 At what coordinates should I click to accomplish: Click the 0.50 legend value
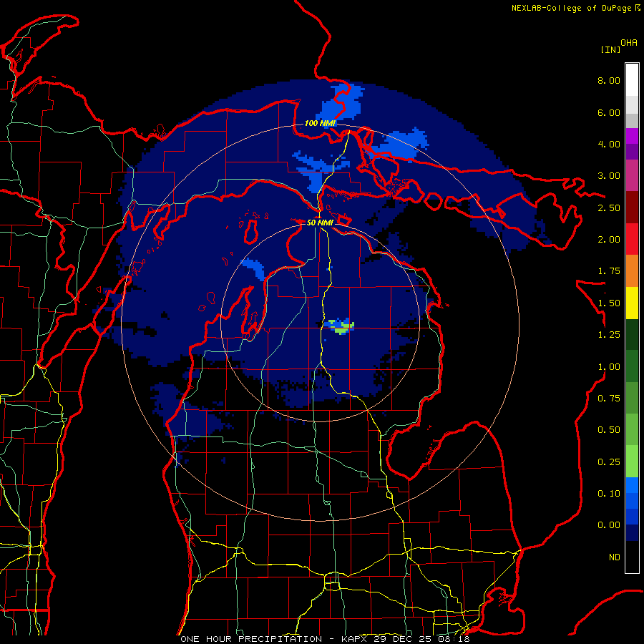click(609, 430)
